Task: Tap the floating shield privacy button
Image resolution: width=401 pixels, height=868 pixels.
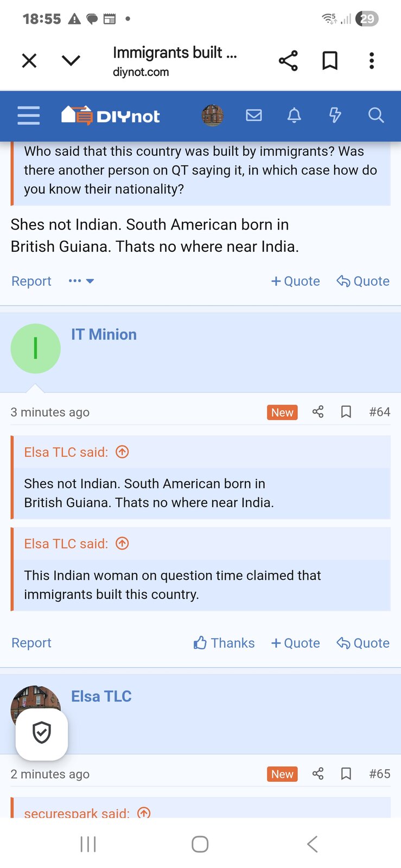Action: coord(42,733)
